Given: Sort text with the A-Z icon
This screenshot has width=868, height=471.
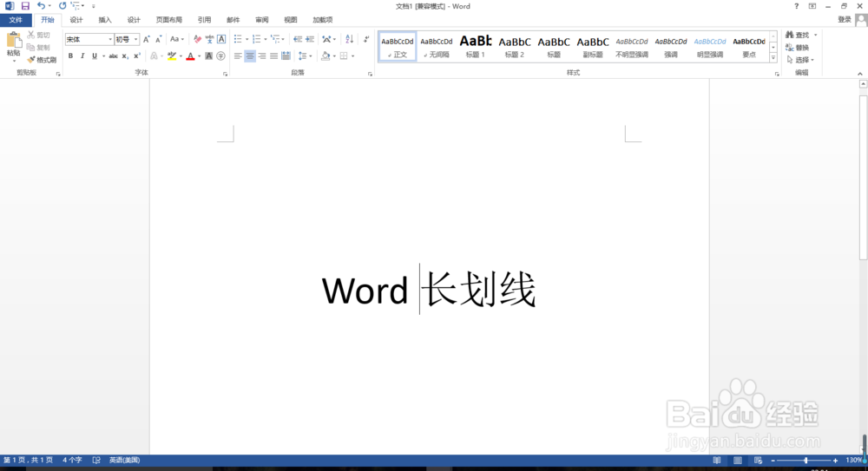Looking at the screenshot, I should (x=349, y=39).
